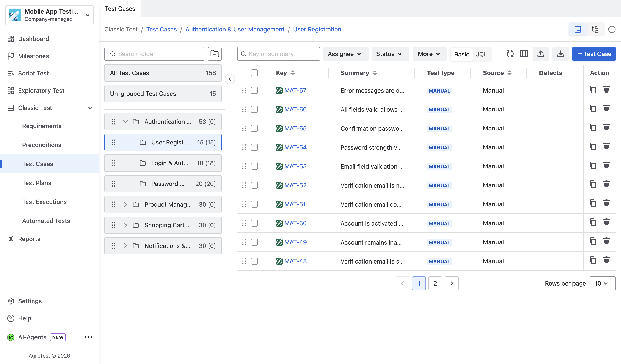Click the download import icon
Viewport: 621px width, 364px height.
(560, 54)
